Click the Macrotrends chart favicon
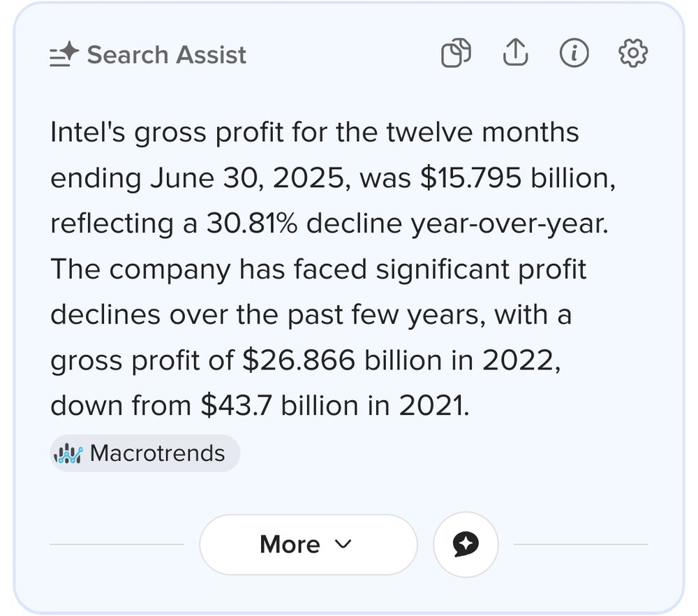 [x=68, y=454]
